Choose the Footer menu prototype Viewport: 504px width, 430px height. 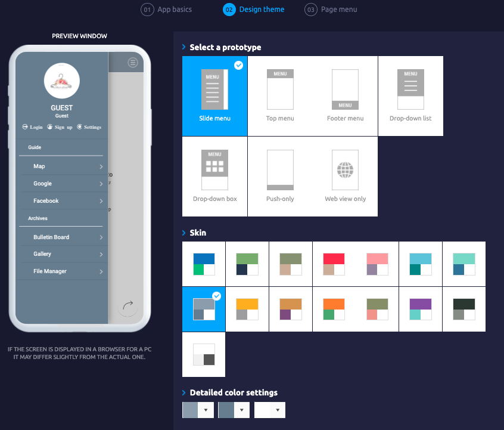pos(345,89)
